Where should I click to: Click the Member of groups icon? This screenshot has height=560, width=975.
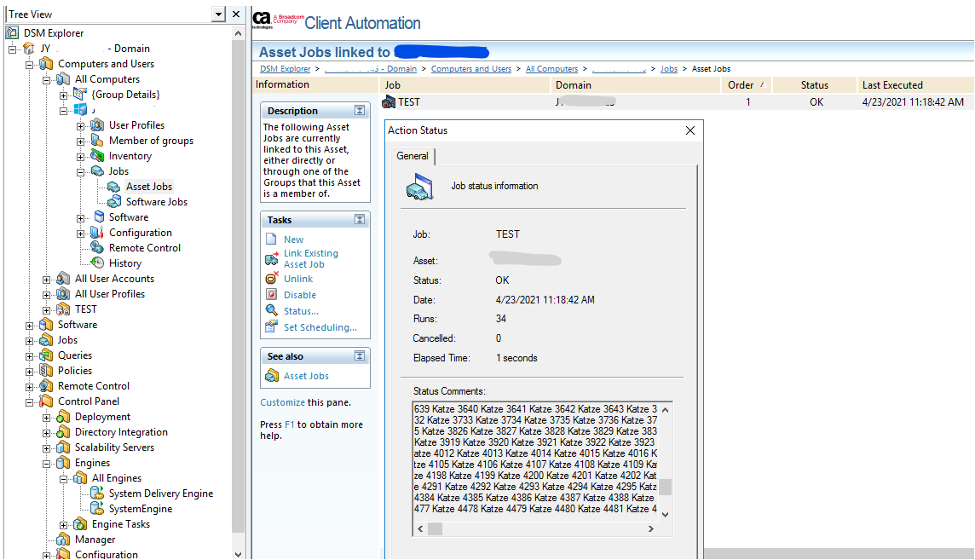(97, 141)
